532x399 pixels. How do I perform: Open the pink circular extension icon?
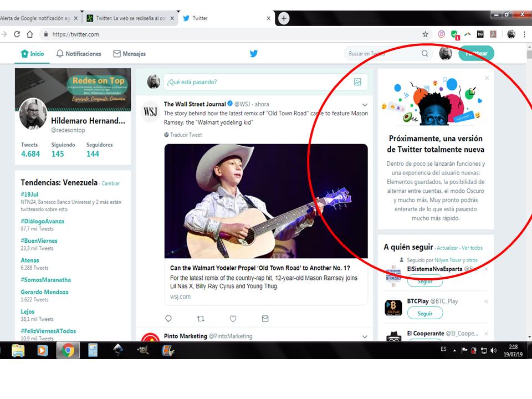442,34
